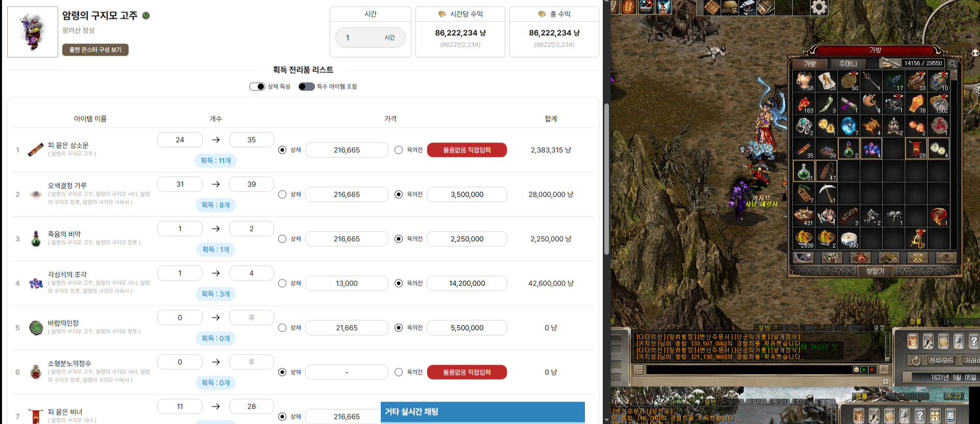
Task: Select 상재 radio for 피 묻은 상소문
Action: [282, 150]
